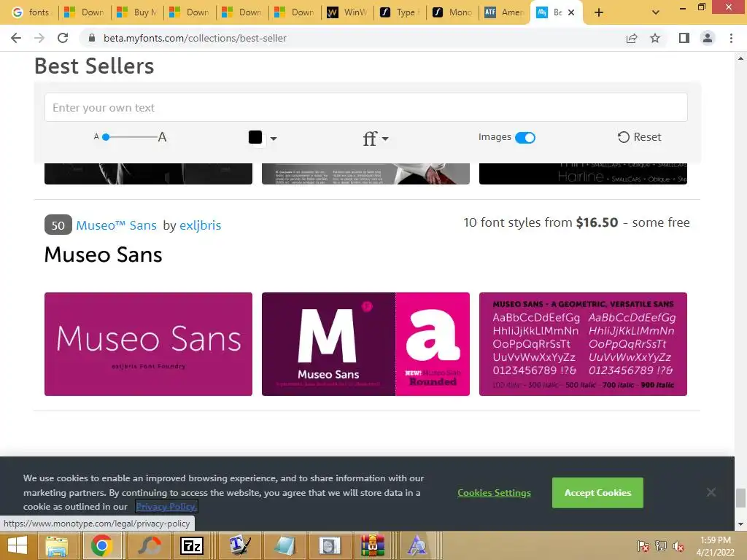This screenshot has height=560, width=747.
Task: Click the network icon in system tray
Action: (x=661, y=546)
